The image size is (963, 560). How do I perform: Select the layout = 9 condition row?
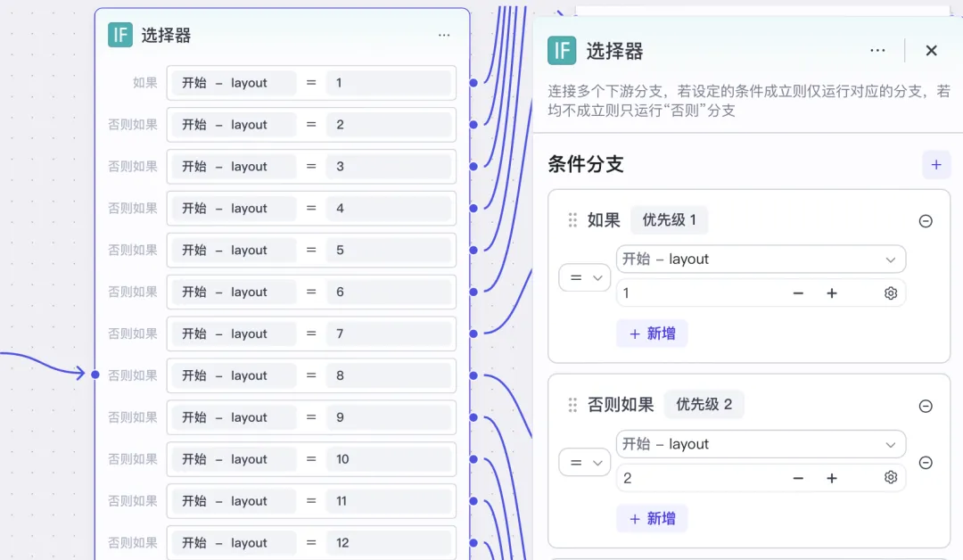[x=311, y=417]
